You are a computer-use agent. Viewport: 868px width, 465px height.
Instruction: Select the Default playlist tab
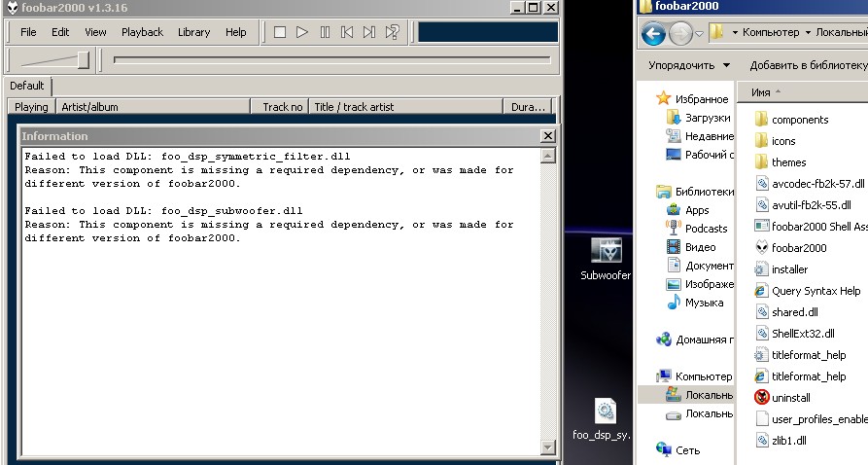pyautogui.click(x=26, y=86)
